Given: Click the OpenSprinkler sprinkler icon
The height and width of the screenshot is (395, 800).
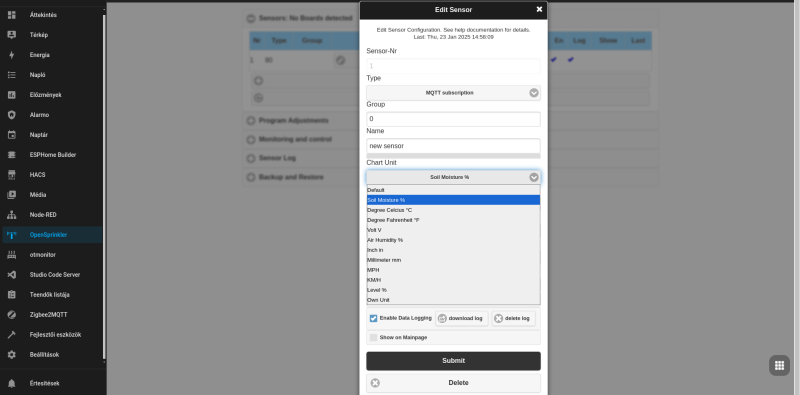Looking at the screenshot, I should 12,235.
